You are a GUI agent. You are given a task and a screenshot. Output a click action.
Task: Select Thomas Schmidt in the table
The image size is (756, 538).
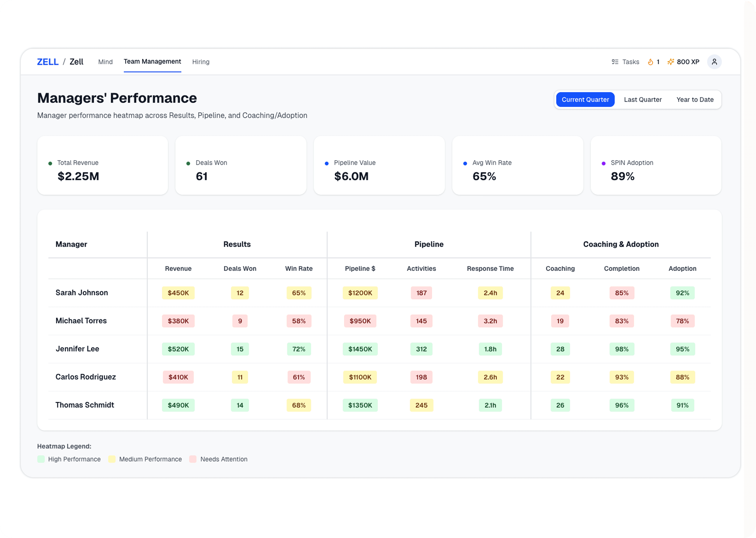85,405
